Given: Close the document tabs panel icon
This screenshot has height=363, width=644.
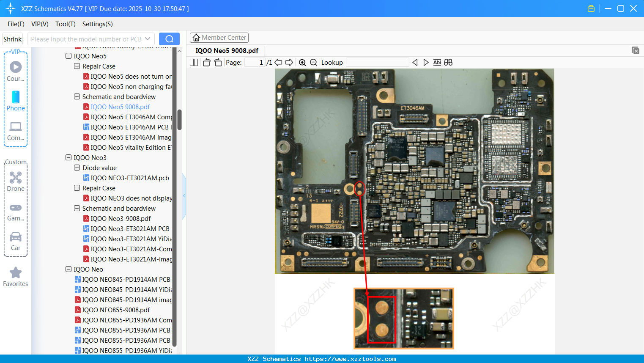Looking at the screenshot, I should click(x=636, y=50).
